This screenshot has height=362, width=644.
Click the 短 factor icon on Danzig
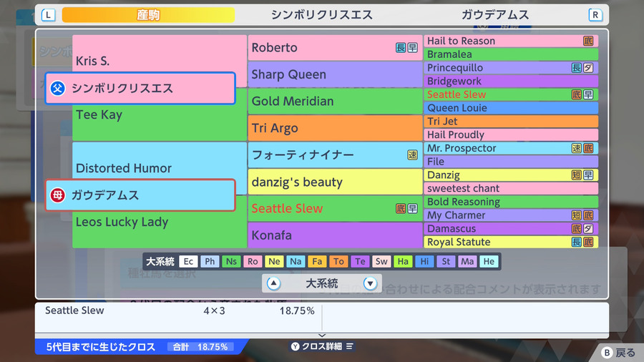tap(577, 175)
